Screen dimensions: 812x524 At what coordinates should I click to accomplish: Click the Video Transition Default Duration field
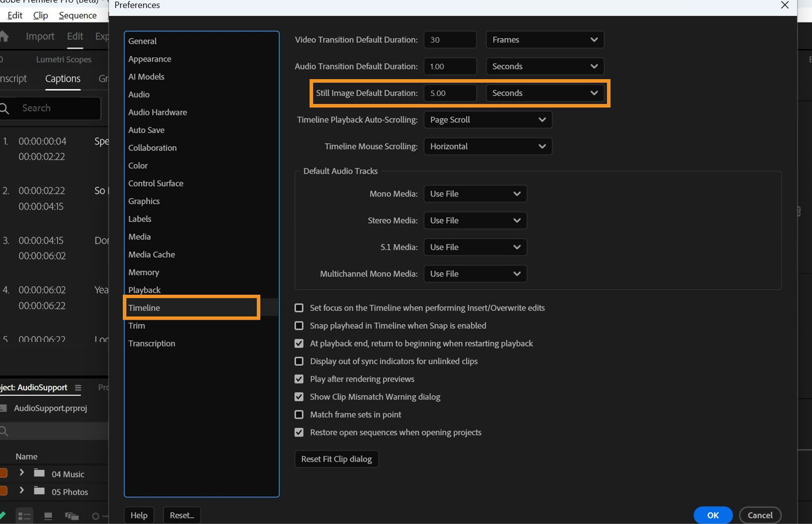(x=450, y=40)
